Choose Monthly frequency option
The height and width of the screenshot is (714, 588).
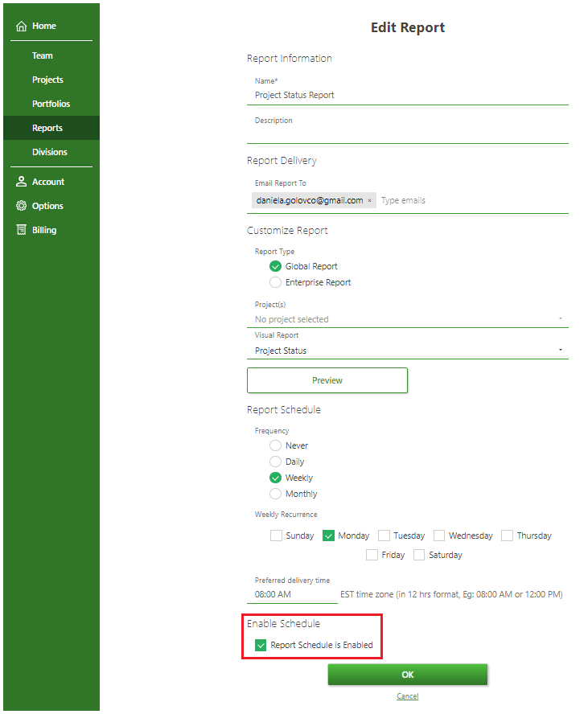(x=276, y=494)
